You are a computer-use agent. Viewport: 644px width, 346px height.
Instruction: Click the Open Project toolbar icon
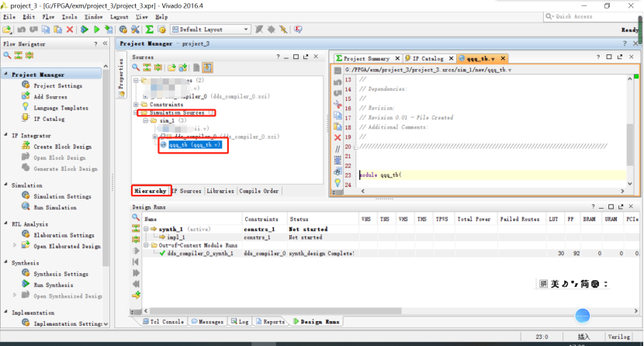pos(7,29)
